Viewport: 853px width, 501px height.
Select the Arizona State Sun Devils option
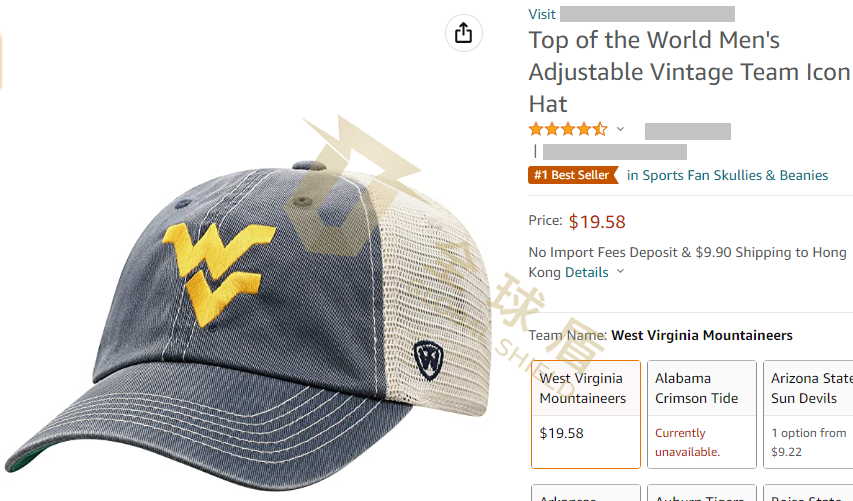tap(808, 414)
